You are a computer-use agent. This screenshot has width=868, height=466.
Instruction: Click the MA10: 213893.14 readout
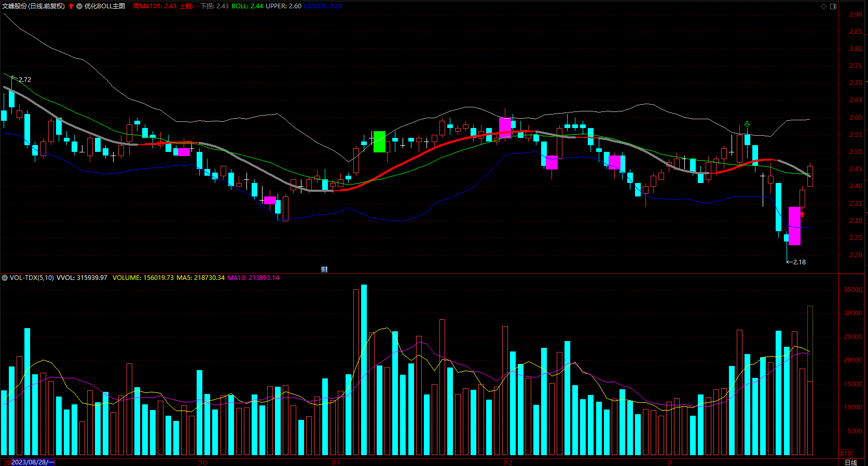tap(253, 278)
